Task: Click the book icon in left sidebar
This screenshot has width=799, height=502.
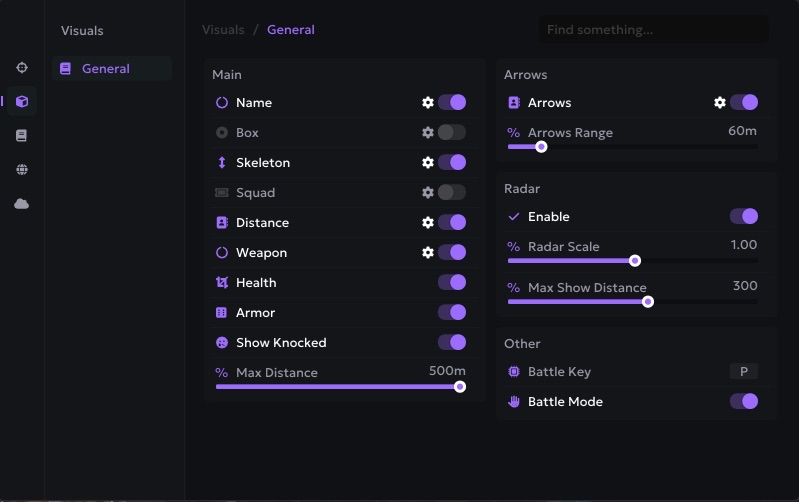Action: click(x=22, y=136)
